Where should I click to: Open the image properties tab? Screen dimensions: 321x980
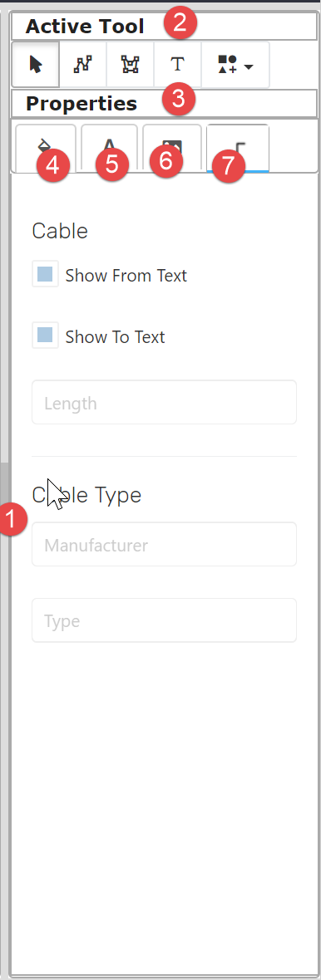click(172, 149)
